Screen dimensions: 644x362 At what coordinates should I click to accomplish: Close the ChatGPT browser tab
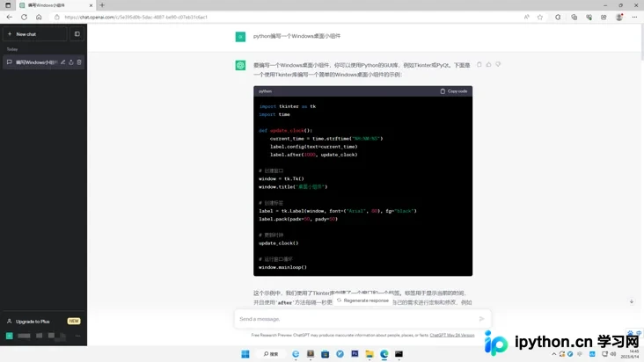tap(91, 5)
